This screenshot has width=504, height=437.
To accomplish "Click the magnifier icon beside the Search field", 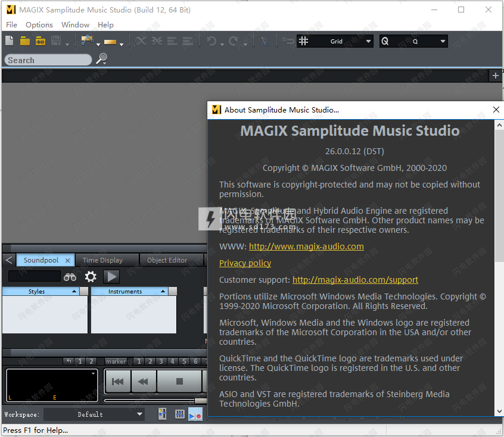I will [x=101, y=59].
